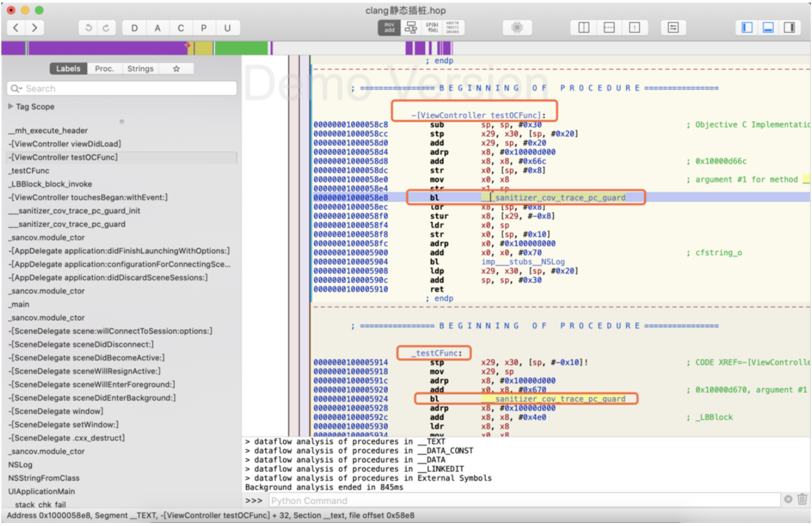The width and height of the screenshot is (812, 526).
Task: Select the 'mov add' assembly view mode
Action: click(x=390, y=27)
